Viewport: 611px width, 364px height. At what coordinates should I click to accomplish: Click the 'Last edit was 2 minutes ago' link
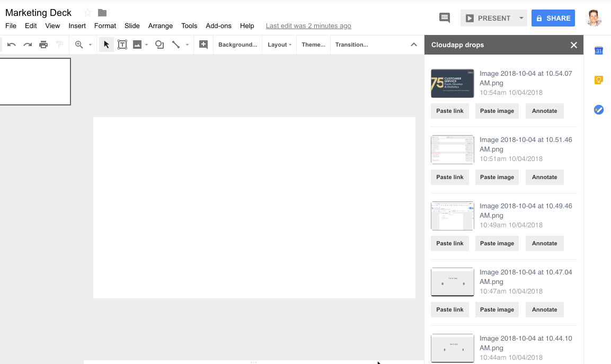coord(308,26)
